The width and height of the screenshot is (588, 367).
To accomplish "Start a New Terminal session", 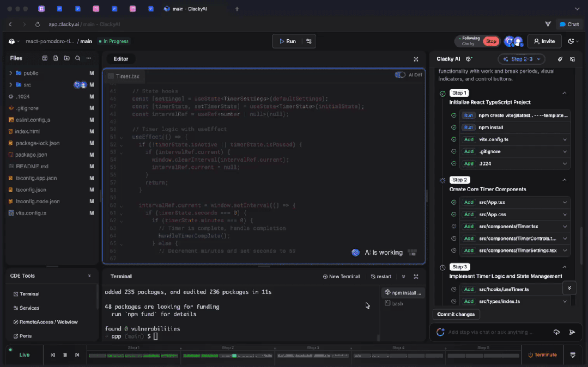I will [x=341, y=276].
